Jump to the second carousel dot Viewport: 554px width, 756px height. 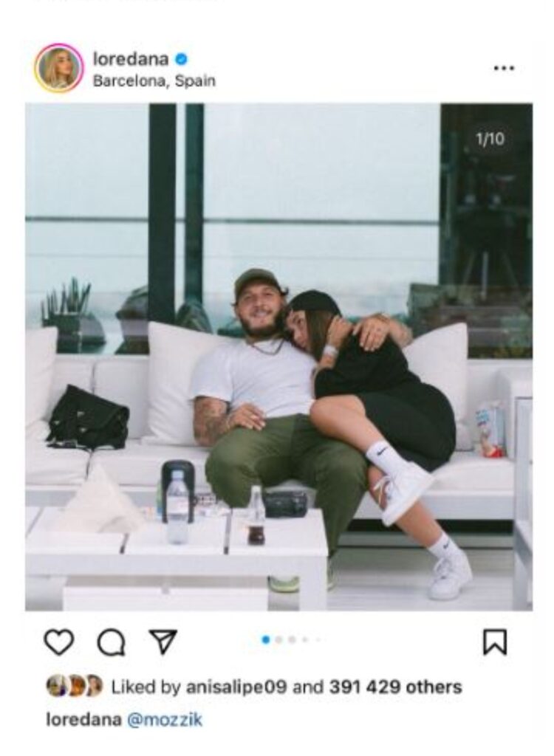[x=278, y=640]
